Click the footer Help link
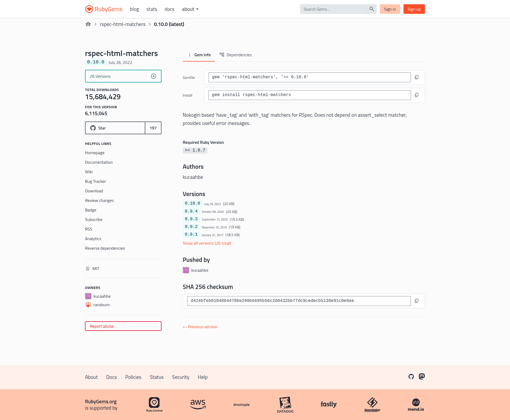 click(203, 377)
